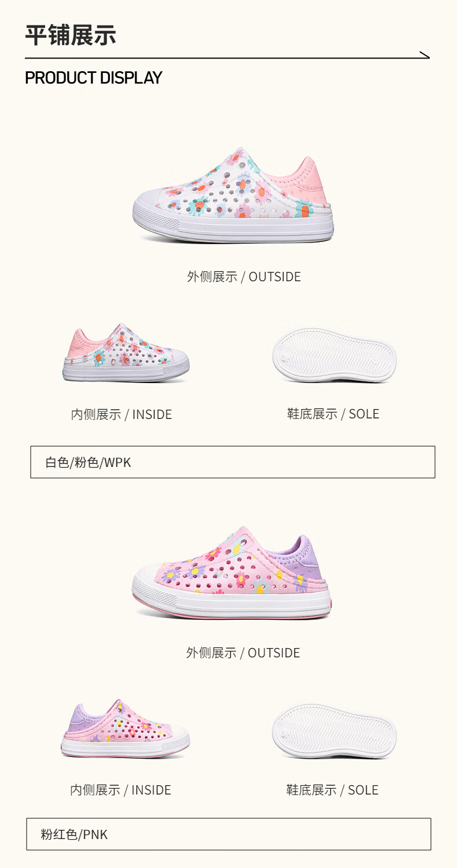Click the PRODUCT DISPLAY subtitle
This screenshot has width=457, height=868.
(94, 78)
